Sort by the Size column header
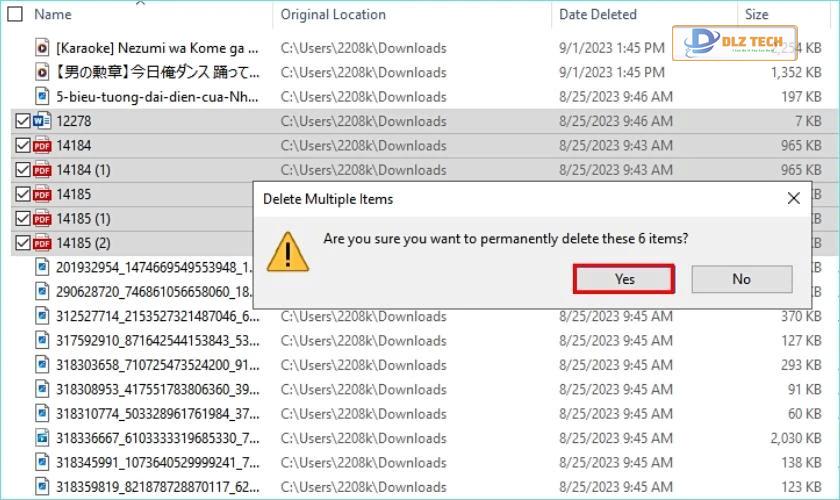The image size is (840, 500). click(756, 14)
